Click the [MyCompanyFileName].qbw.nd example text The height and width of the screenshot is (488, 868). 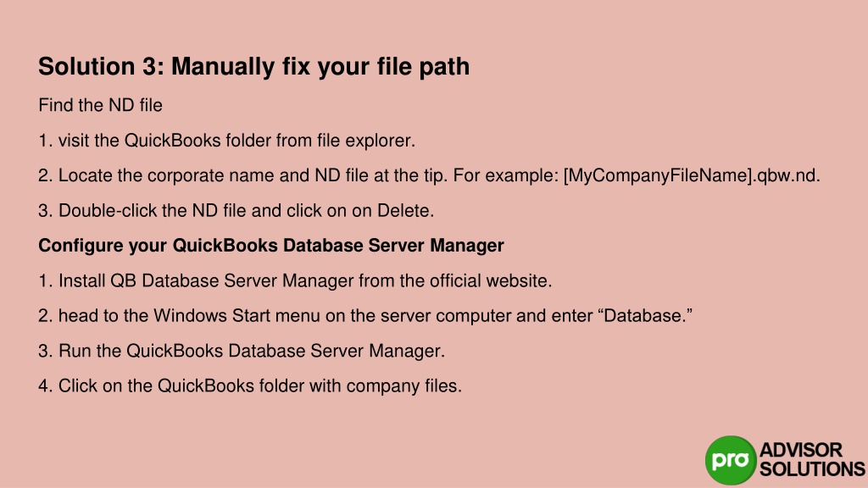click(x=692, y=175)
